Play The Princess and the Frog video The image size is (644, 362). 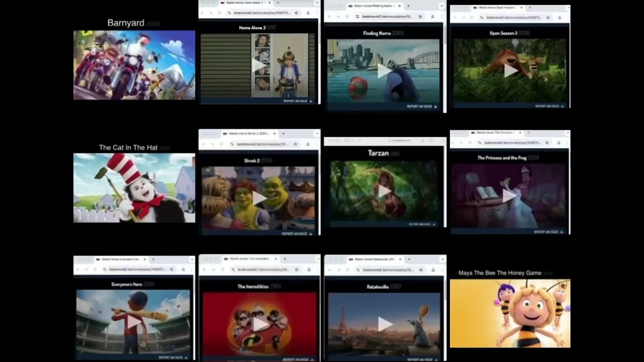coord(509,196)
